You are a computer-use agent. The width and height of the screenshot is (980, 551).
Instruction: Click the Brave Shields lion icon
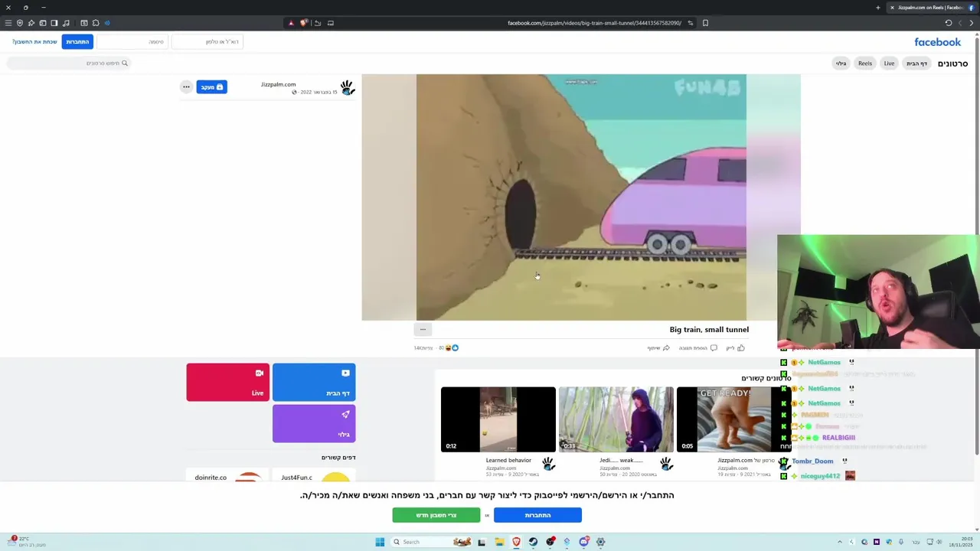coord(304,23)
